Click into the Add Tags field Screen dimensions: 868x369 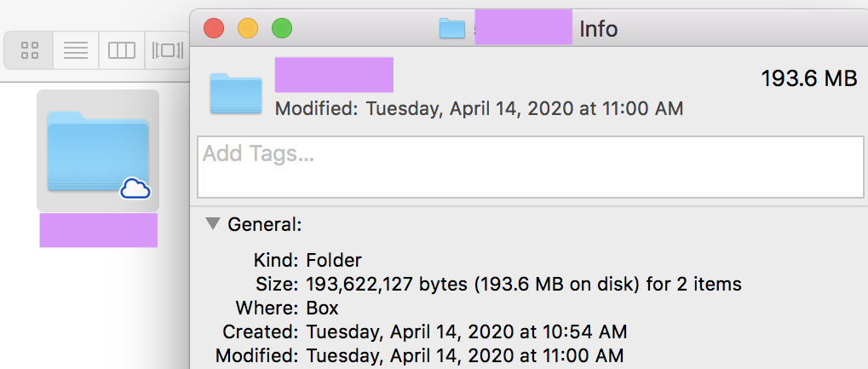click(x=531, y=167)
